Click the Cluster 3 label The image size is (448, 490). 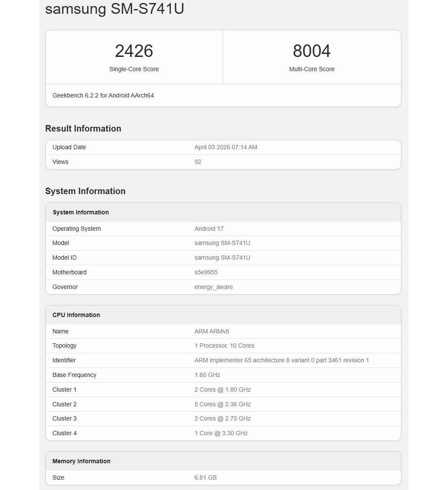click(x=64, y=418)
